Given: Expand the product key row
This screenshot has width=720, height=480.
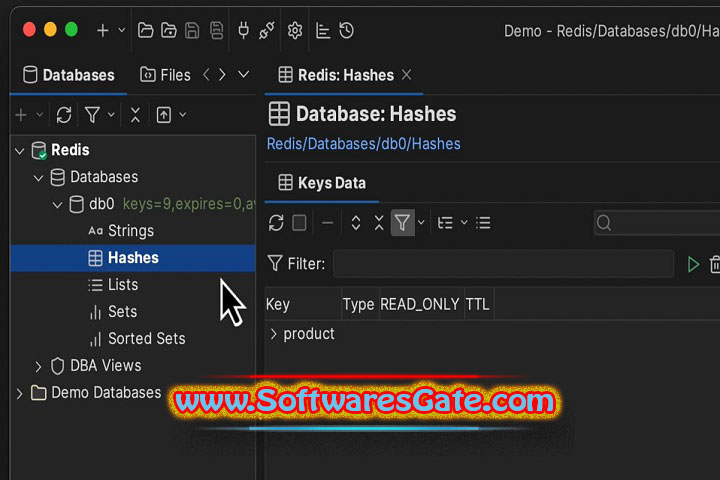Looking at the screenshot, I should coord(274,334).
